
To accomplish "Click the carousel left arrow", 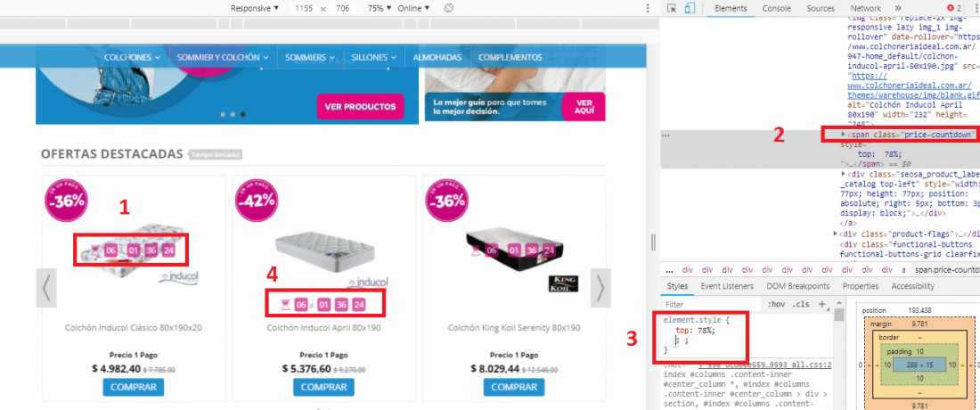I will point(46,288).
